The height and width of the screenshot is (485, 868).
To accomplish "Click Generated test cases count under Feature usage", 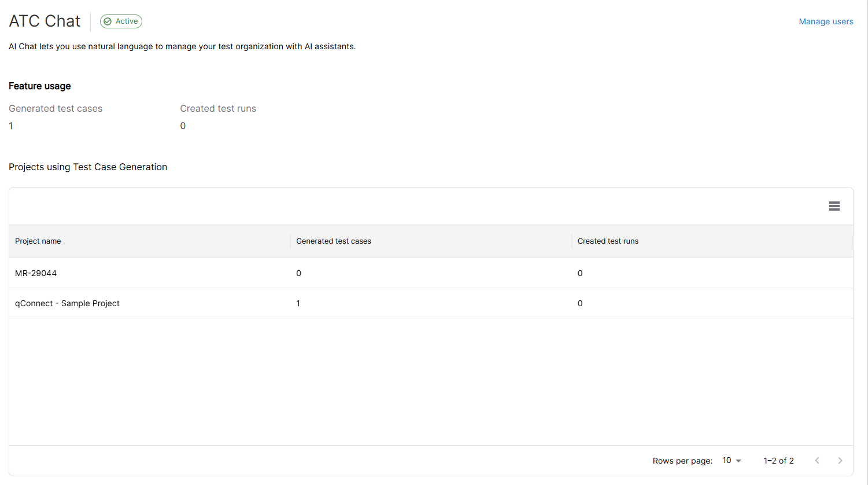I will [x=11, y=126].
